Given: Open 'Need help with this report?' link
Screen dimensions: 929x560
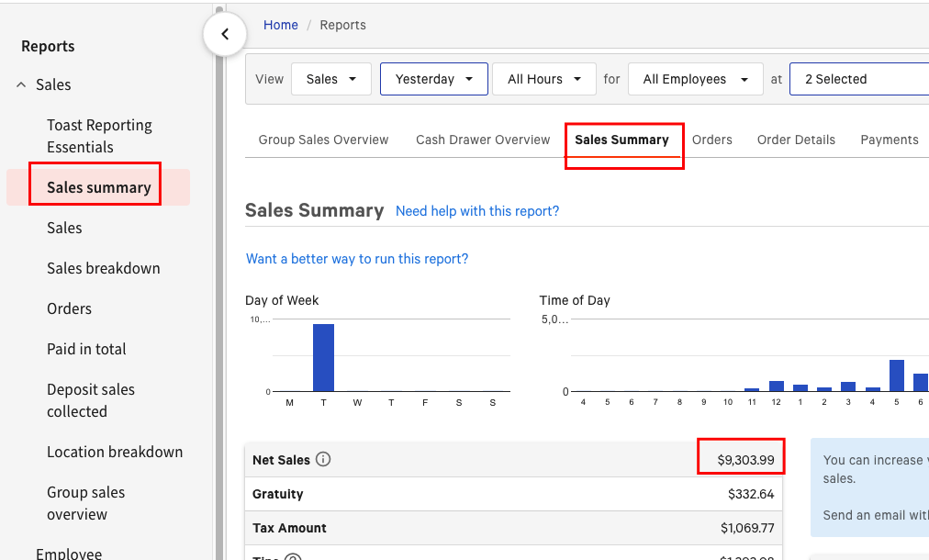Looking at the screenshot, I should tap(476, 211).
